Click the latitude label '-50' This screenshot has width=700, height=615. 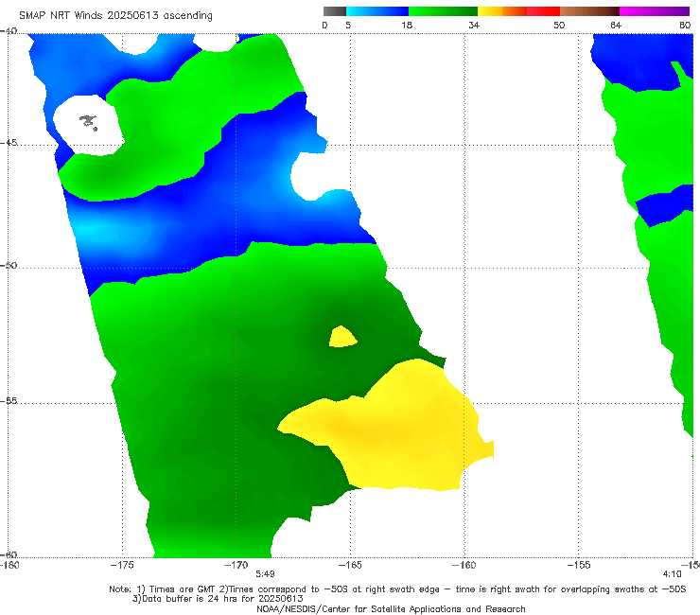(9, 265)
